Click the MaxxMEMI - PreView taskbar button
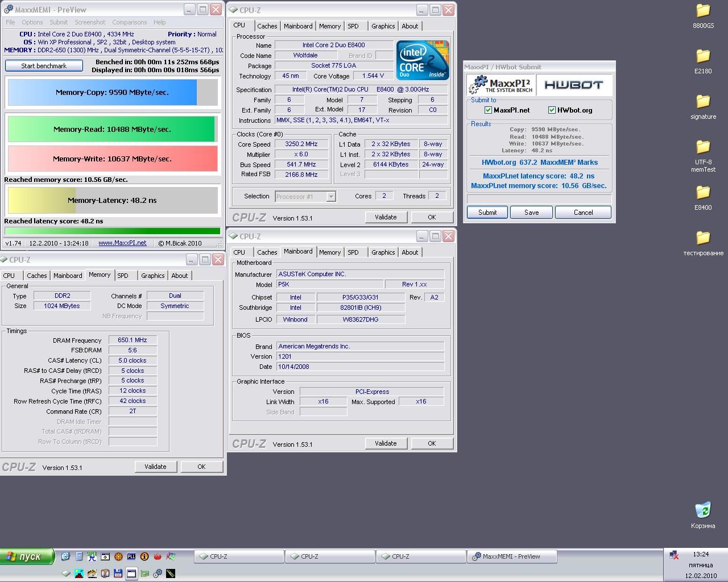728x582 pixels. click(511, 556)
